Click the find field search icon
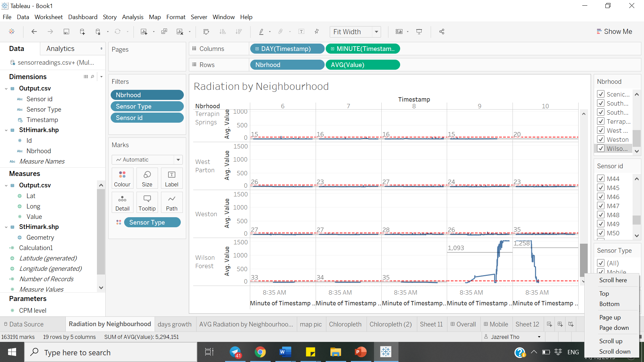 (93, 77)
